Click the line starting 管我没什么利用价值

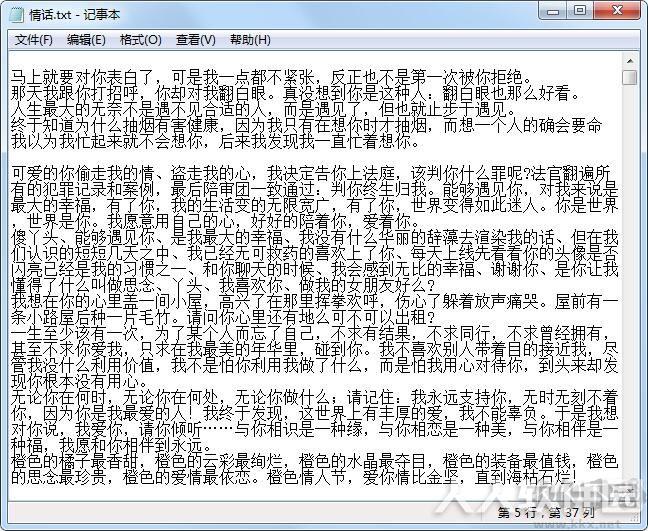pyautogui.click(x=314, y=366)
